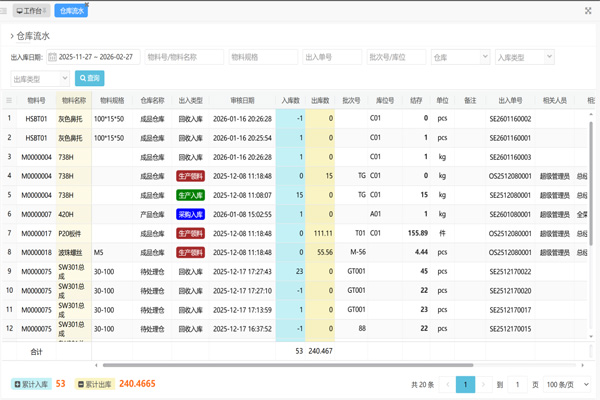Viewport: 600px width, 400px height.
Task: Click the 合计 total row label
Action: (36, 351)
